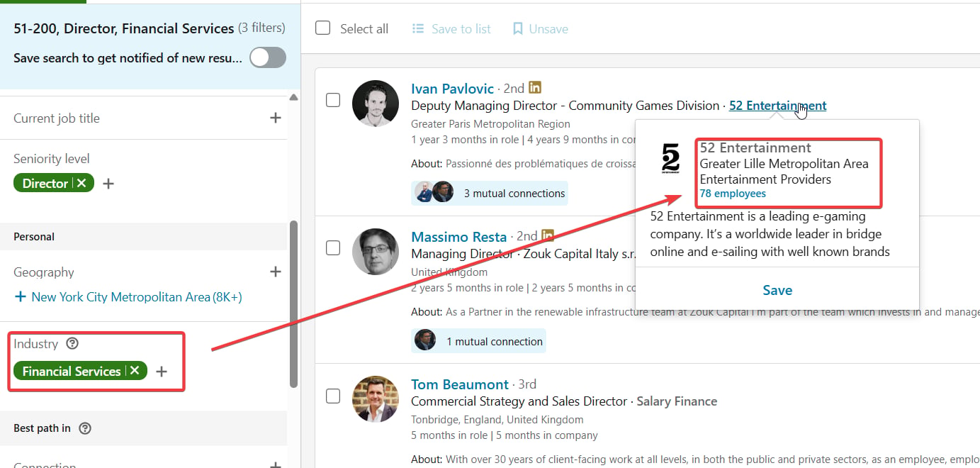Click the filter panel scrollbar

coord(293,304)
